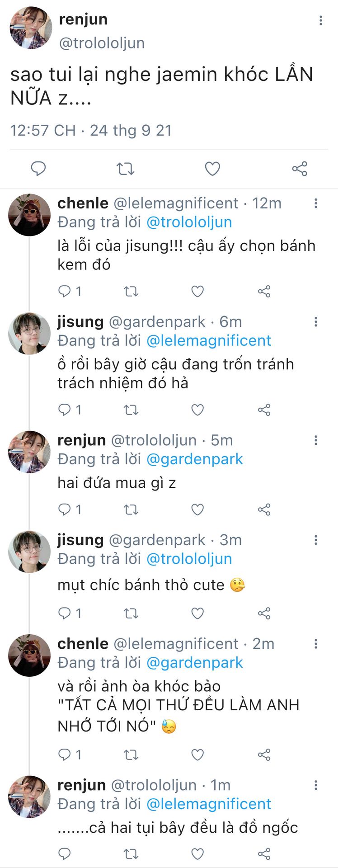Screen dimensions: 338x868
Task: Retweet chenle's reply posted 2m ago
Action: pos(131,755)
